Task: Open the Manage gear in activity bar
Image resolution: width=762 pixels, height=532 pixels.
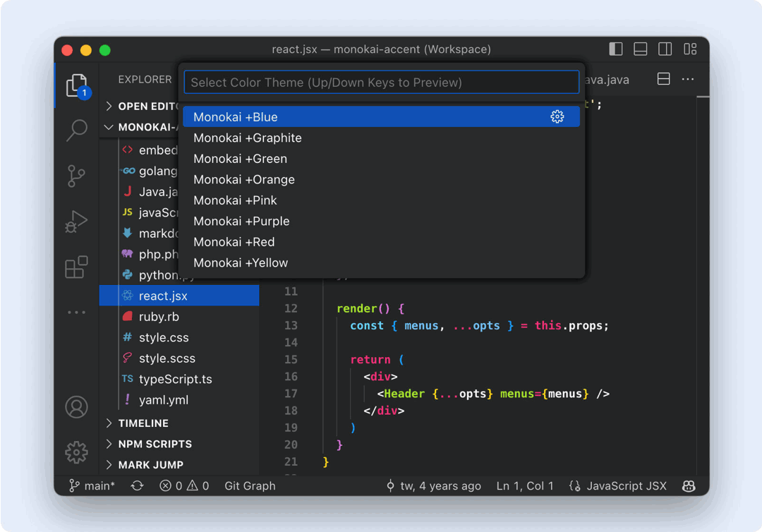Action: [x=76, y=452]
